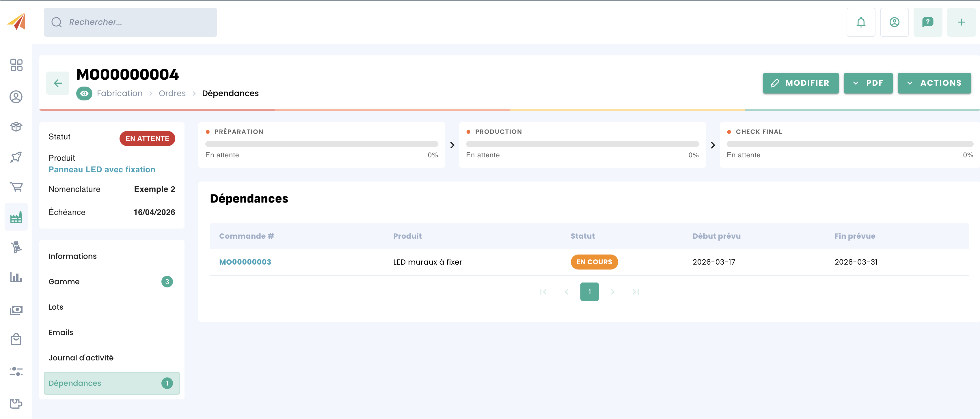The height and width of the screenshot is (419, 980).
Task: Open Journal d'activité tab
Action: [x=81, y=358]
